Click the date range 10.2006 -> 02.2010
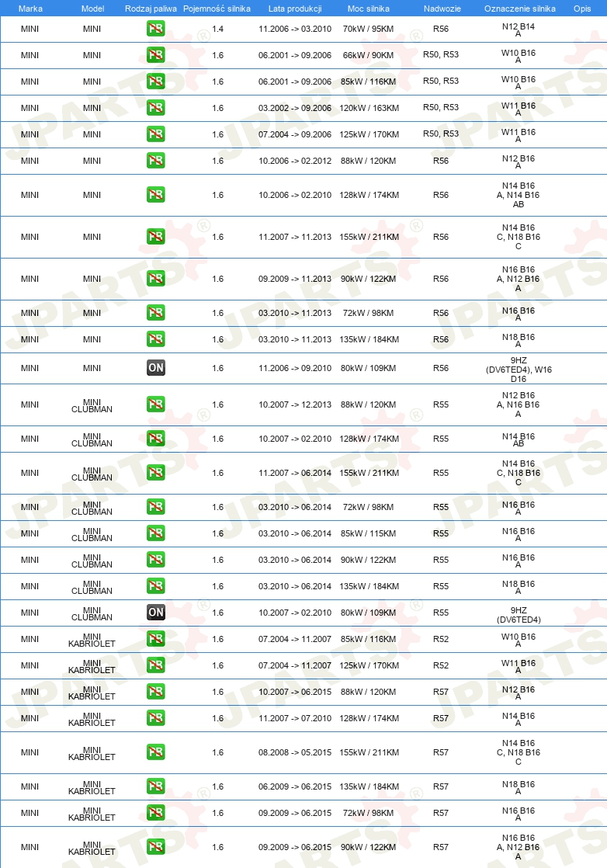 [x=295, y=195]
